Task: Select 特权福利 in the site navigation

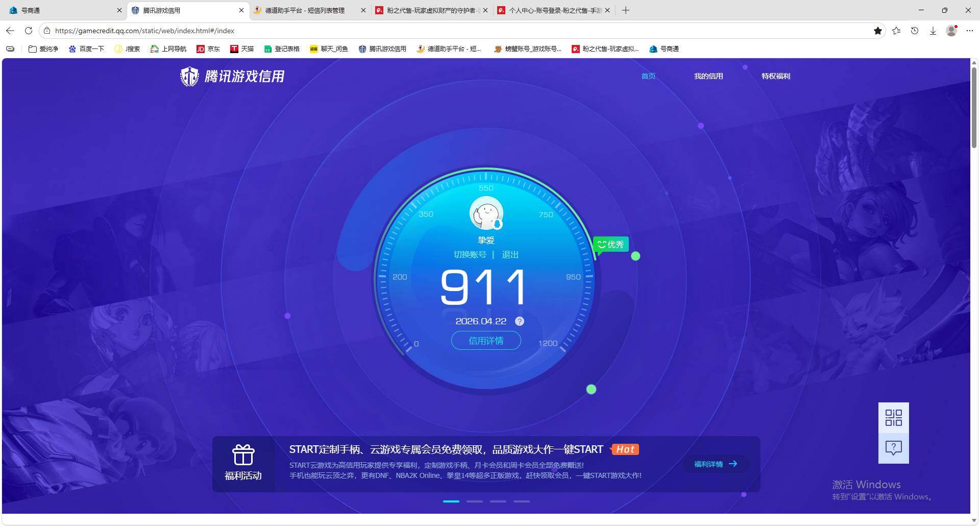Action: [775, 76]
